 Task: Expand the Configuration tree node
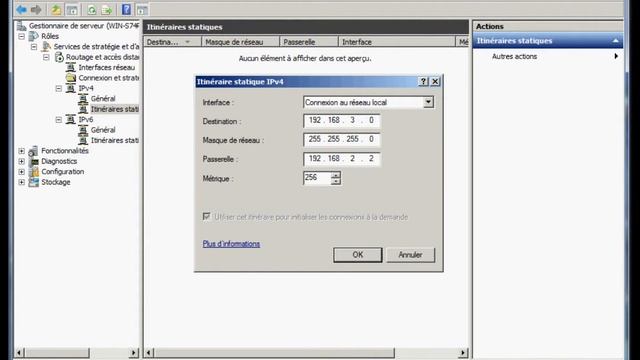(22, 172)
